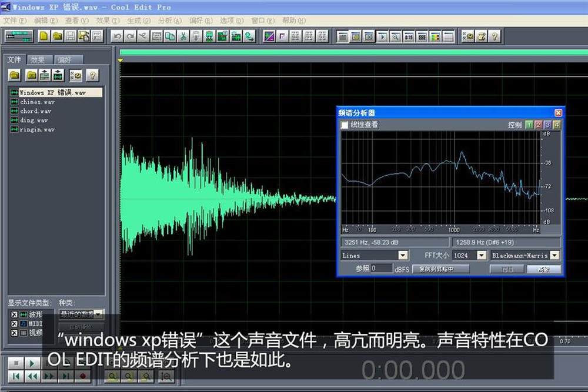Click the first horizontal zoom magnifier icon
Screen dimensions: 588x392
tap(112, 376)
